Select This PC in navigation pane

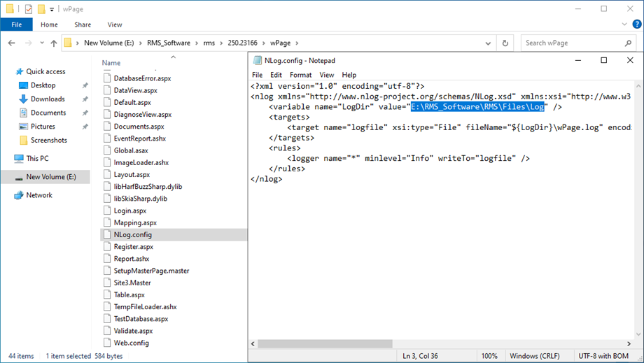(x=37, y=158)
